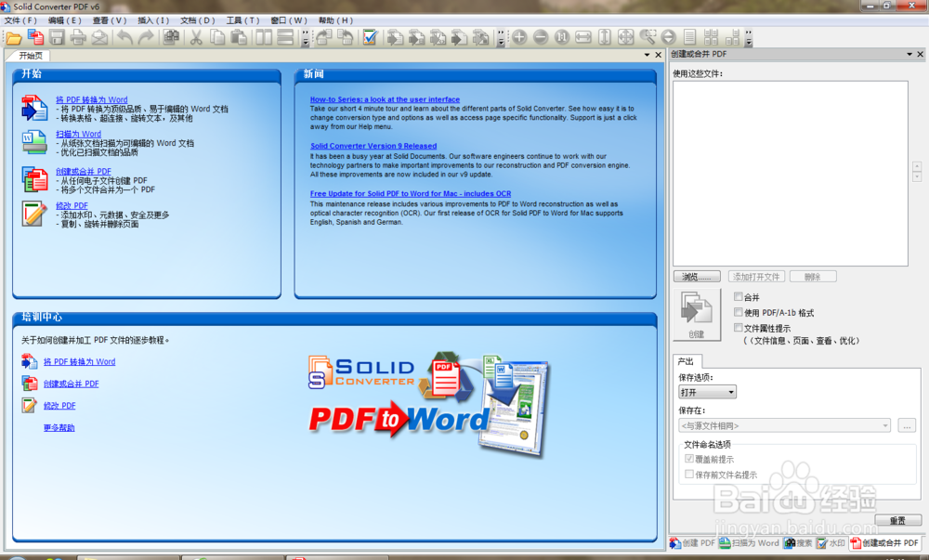Open the 工具(T) menu

pyautogui.click(x=242, y=20)
